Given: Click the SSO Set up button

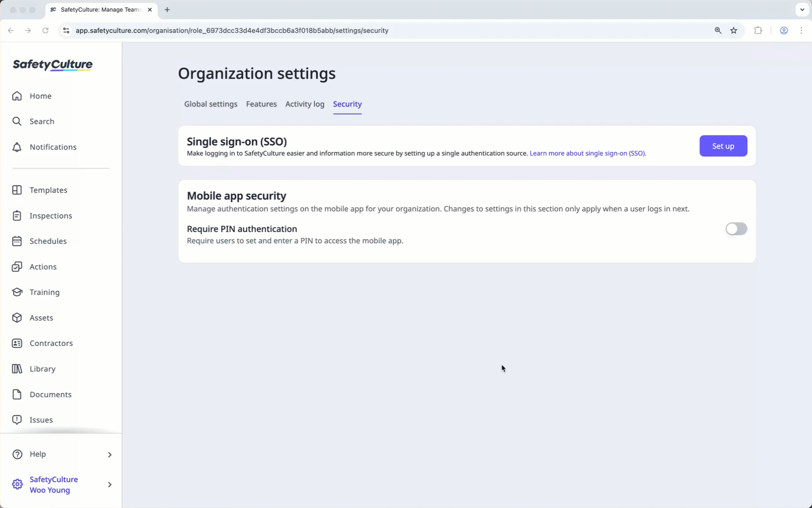Looking at the screenshot, I should [723, 146].
